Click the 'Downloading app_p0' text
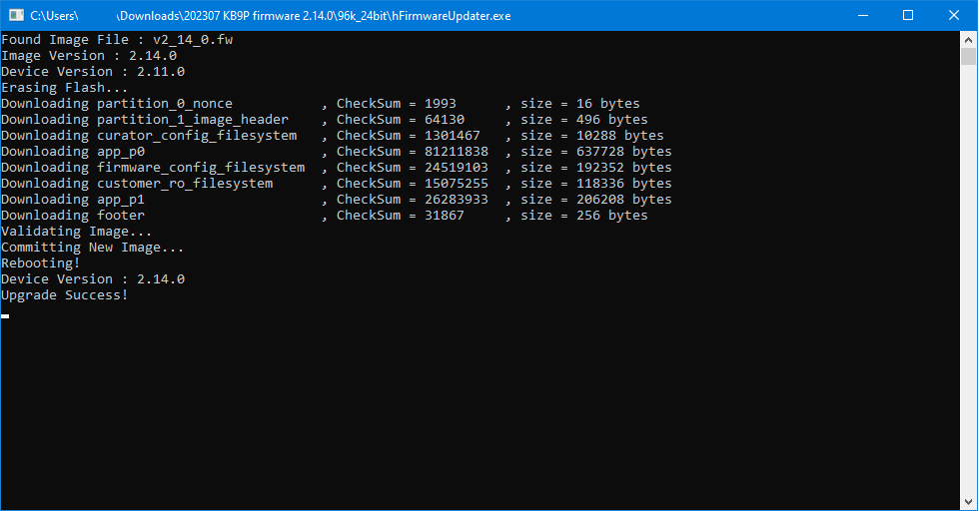The width and height of the screenshot is (980, 511). click(73, 152)
